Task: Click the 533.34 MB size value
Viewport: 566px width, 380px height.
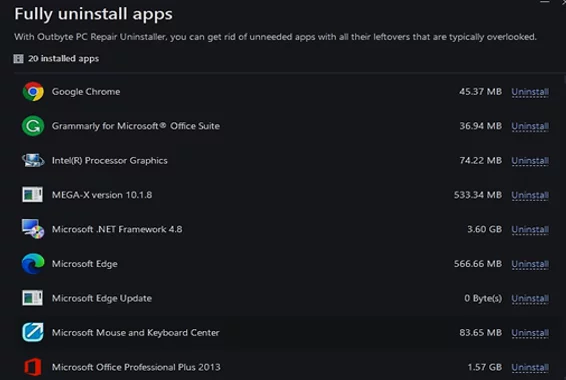Action: pos(478,195)
